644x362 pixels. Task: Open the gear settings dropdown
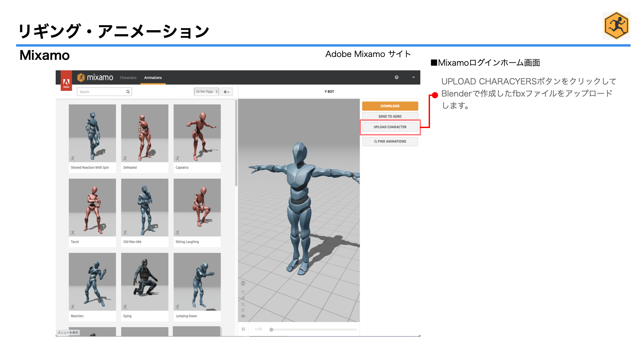click(x=227, y=92)
